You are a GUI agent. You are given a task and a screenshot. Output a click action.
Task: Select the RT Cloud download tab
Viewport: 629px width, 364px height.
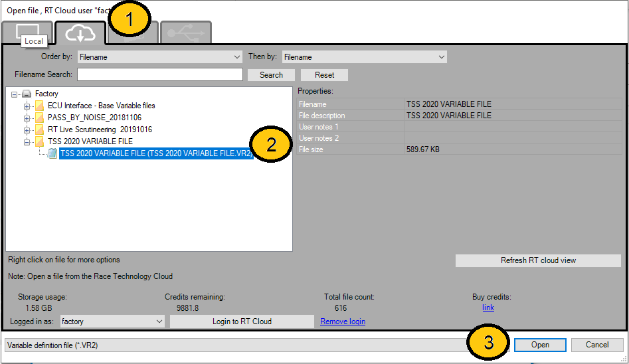80,33
